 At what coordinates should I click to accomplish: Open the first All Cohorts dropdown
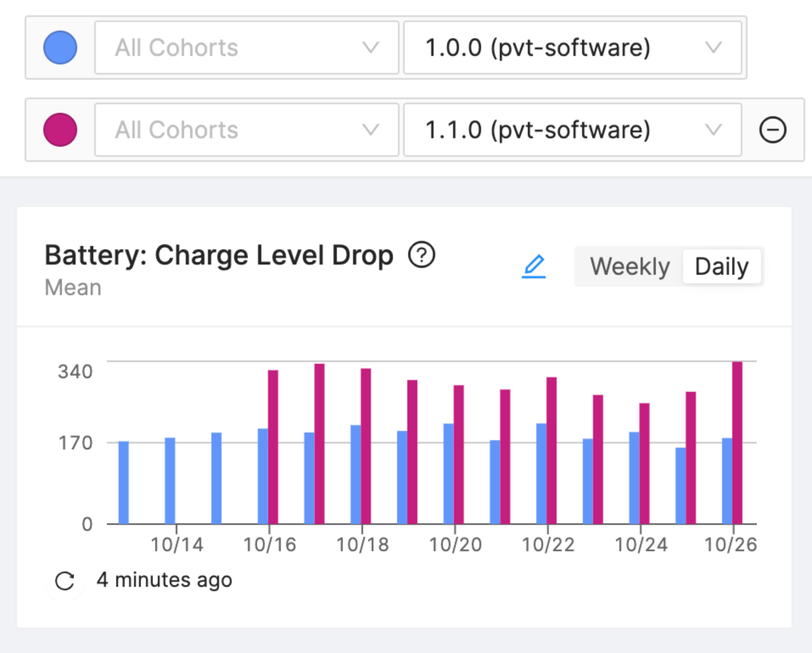click(246, 47)
